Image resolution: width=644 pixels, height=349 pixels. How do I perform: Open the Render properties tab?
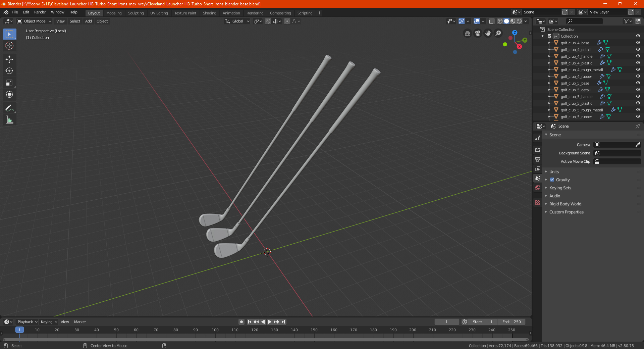pyautogui.click(x=538, y=150)
